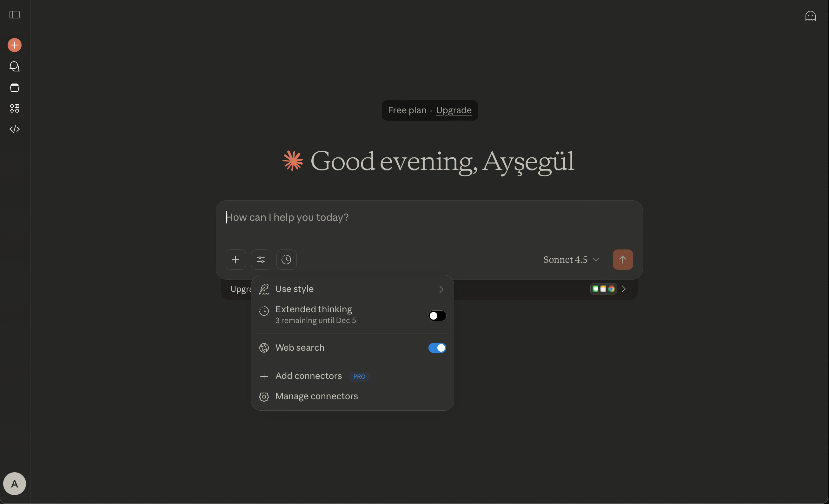Enable the Extended thinking toggle
Screen dimensions: 829x504
point(437,315)
